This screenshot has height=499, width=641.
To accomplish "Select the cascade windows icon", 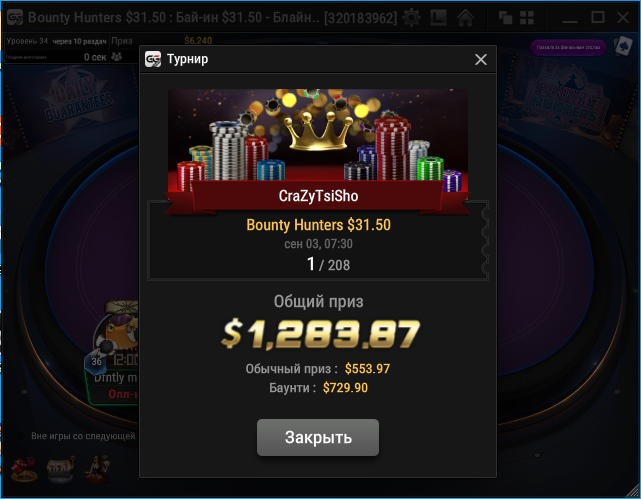I will point(505,18).
